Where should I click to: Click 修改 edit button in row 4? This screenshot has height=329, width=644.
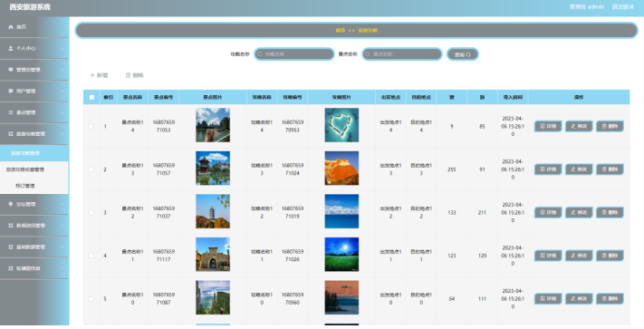click(579, 256)
